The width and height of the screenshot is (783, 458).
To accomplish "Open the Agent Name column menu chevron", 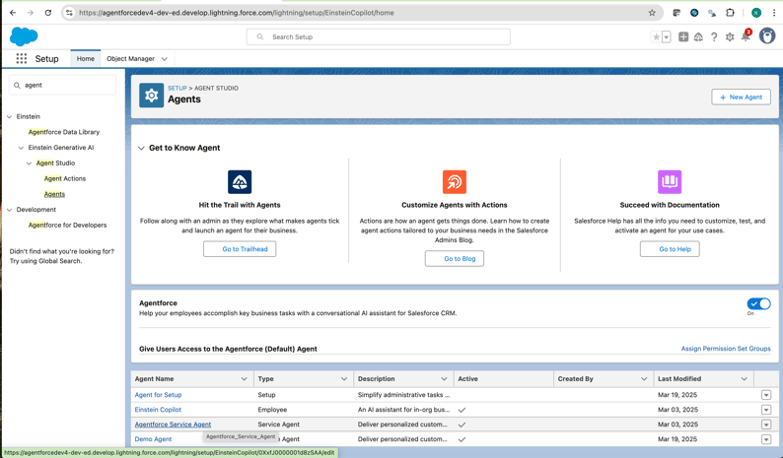I will (x=244, y=379).
